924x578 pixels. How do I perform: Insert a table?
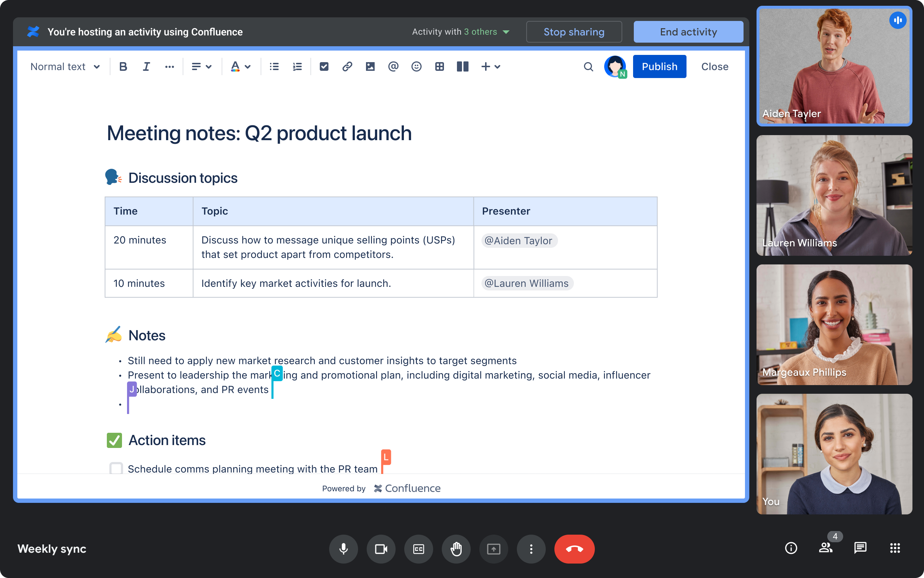[440, 67]
